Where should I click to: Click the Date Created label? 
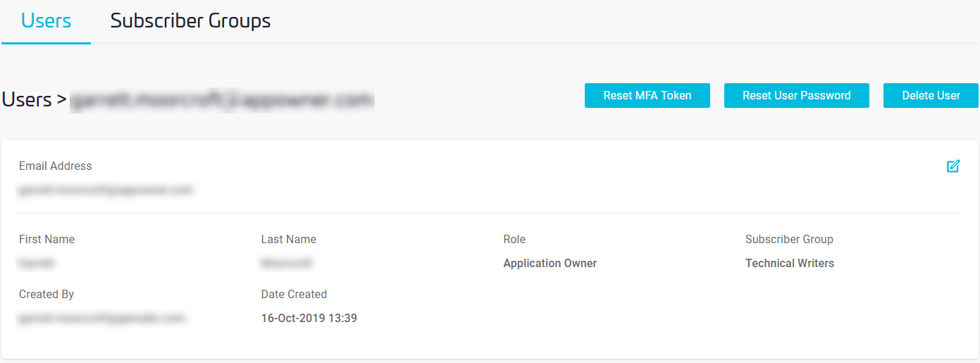(294, 295)
